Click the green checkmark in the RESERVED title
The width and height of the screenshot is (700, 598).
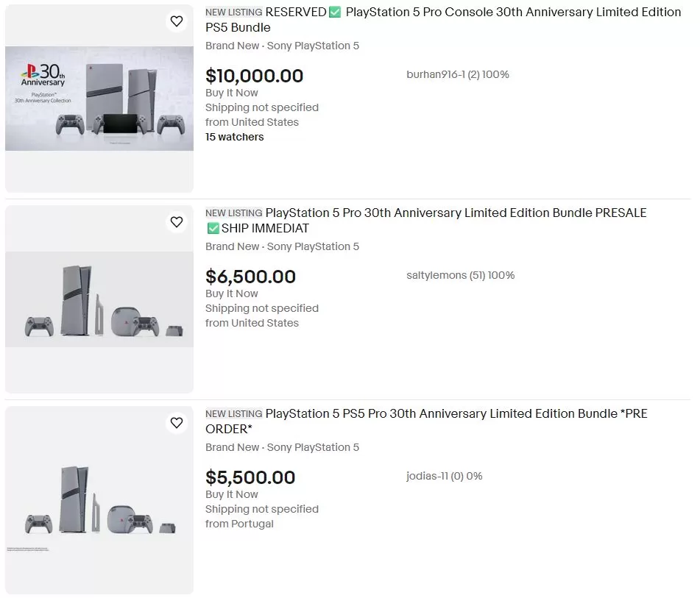coord(335,13)
